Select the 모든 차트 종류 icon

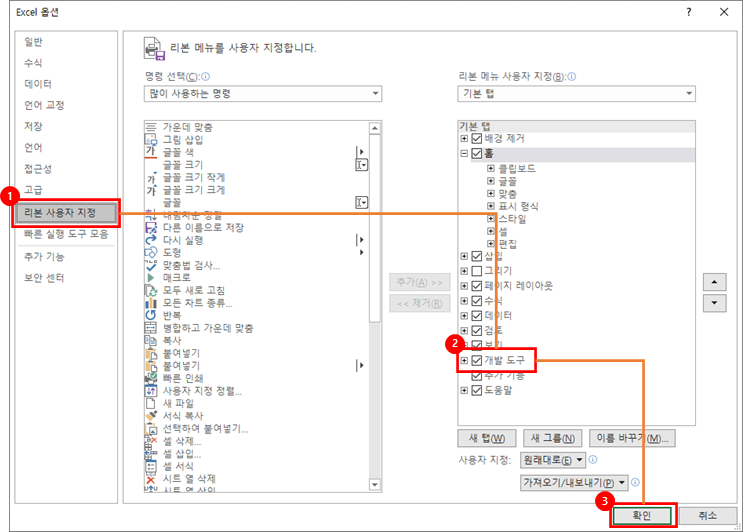pos(151,303)
